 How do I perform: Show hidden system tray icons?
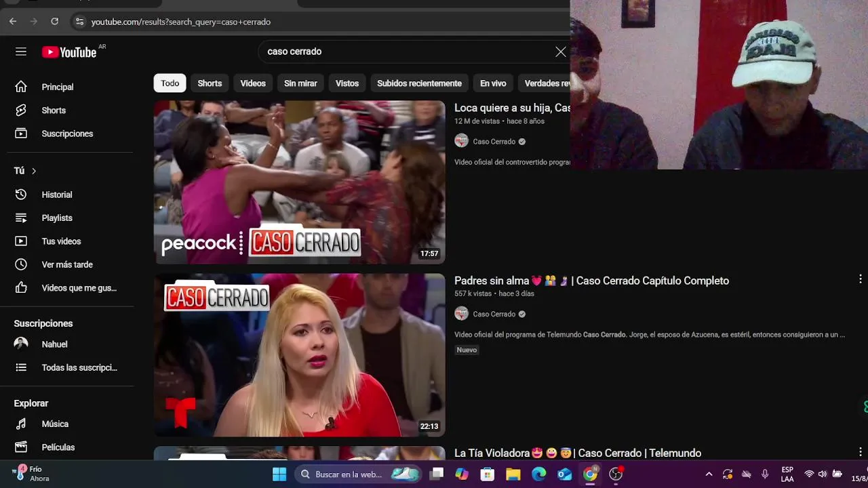pyautogui.click(x=709, y=474)
